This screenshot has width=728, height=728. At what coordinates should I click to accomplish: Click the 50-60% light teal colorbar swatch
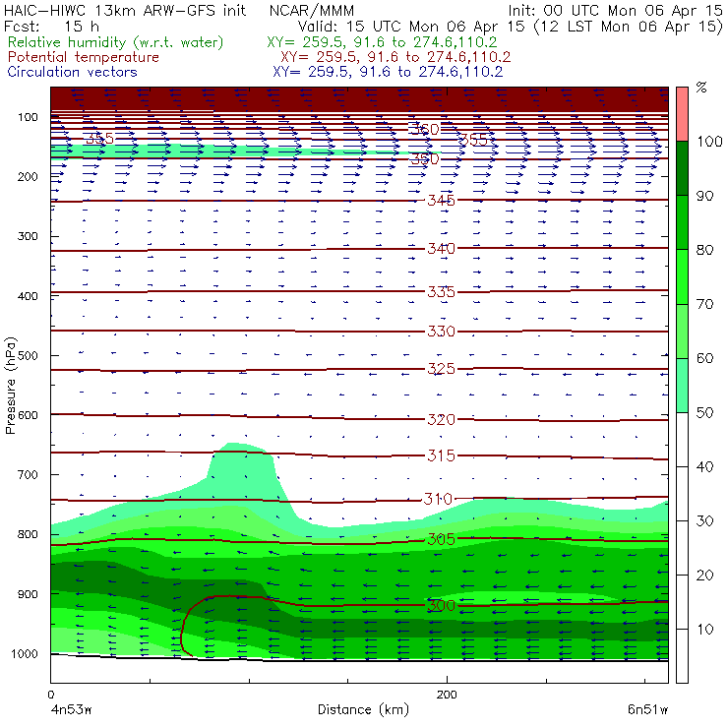682,386
